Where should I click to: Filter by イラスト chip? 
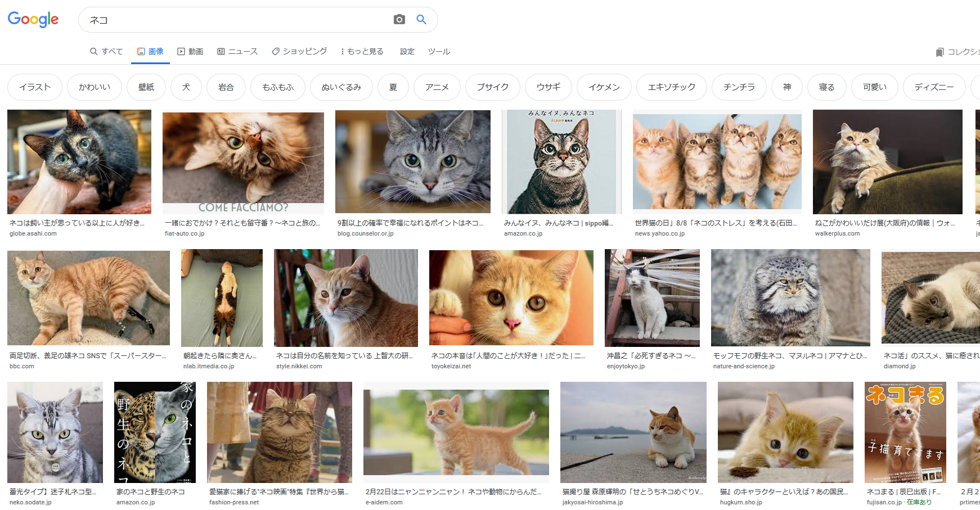tap(35, 87)
